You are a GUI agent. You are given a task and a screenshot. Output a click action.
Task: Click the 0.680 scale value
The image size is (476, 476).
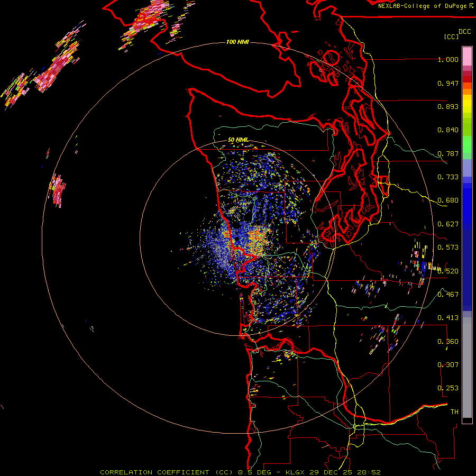click(448, 200)
